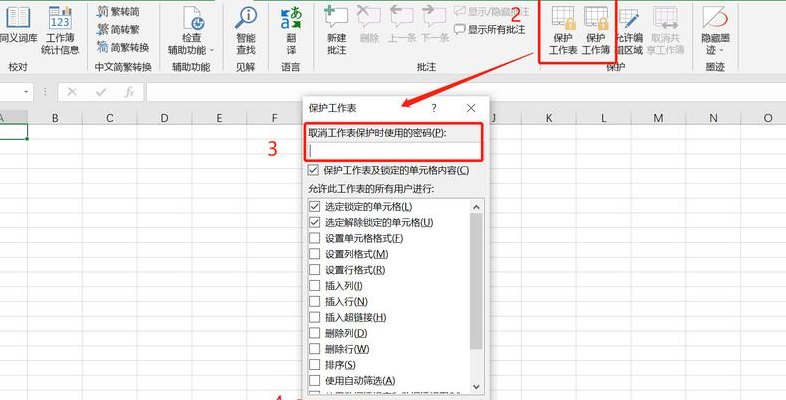Run Check Accessibility (检查辅助功能)
The image size is (786, 400).
tap(191, 30)
